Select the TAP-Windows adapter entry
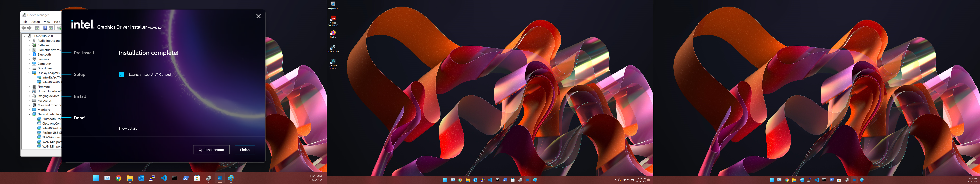 [49, 137]
